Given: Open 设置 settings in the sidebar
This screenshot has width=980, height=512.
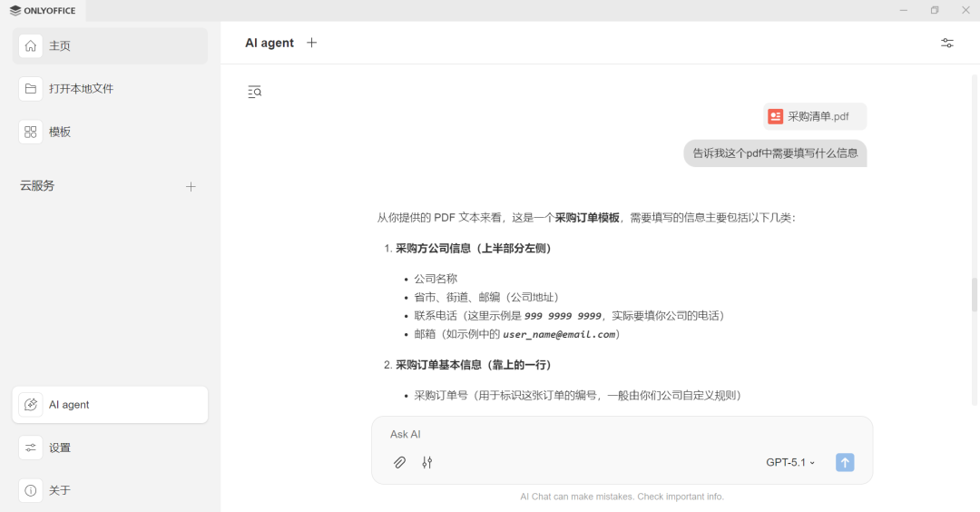Looking at the screenshot, I should pos(110,448).
